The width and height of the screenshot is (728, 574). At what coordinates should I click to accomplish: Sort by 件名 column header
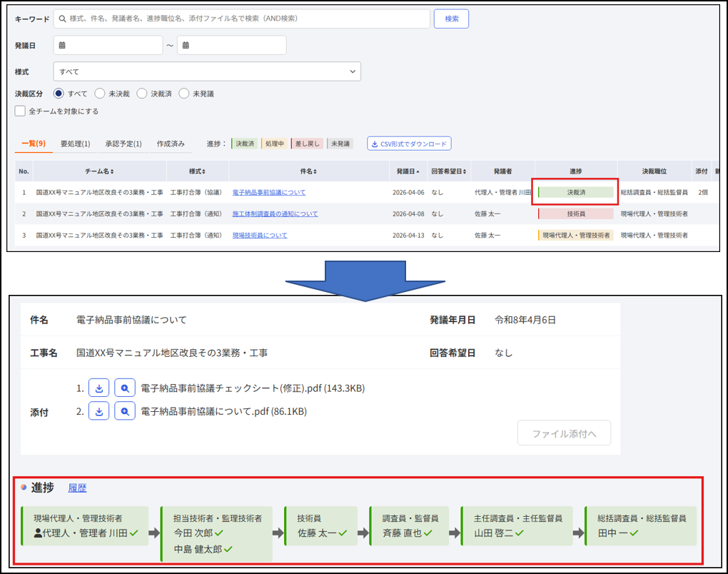tap(308, 171)
